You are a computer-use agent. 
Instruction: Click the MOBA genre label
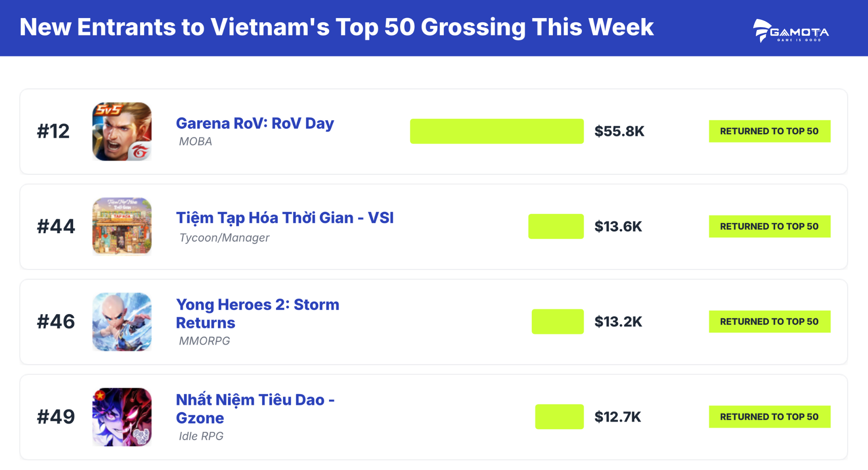tap(195, 142)
